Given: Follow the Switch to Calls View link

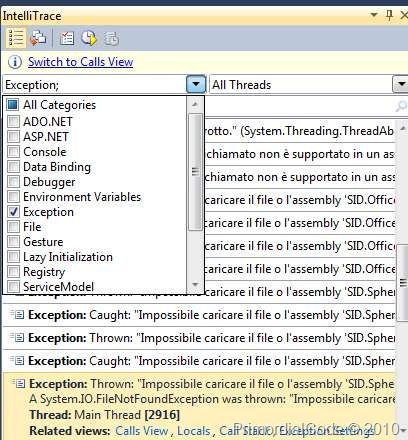Looking at the screenshot, I should pyautogui.click(x=80, y=62).
